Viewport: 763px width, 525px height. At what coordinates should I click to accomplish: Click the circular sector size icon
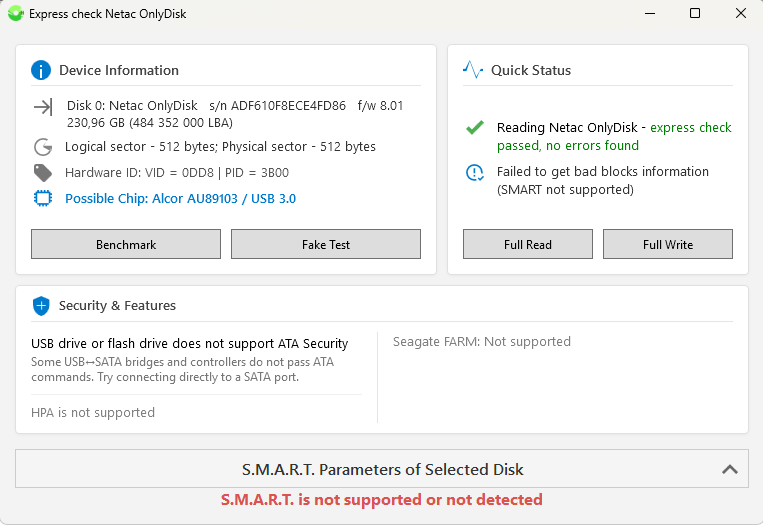click(x=43, y=147)
